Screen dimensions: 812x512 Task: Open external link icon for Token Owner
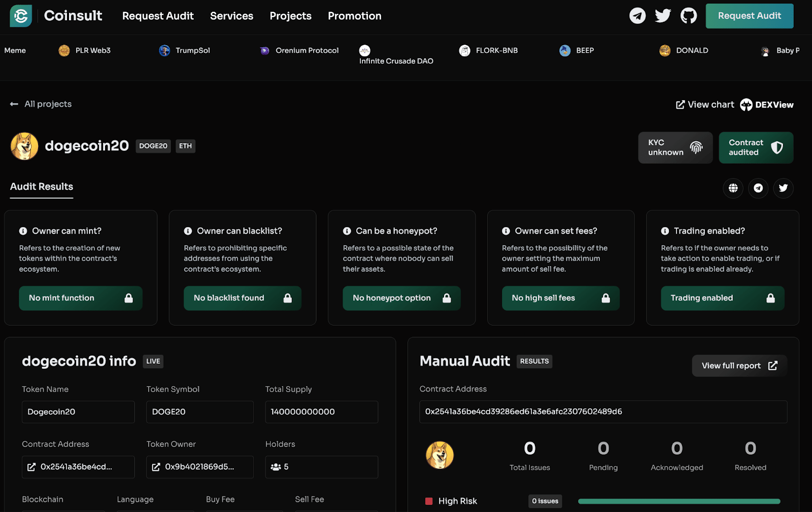(x=156, y=467)
